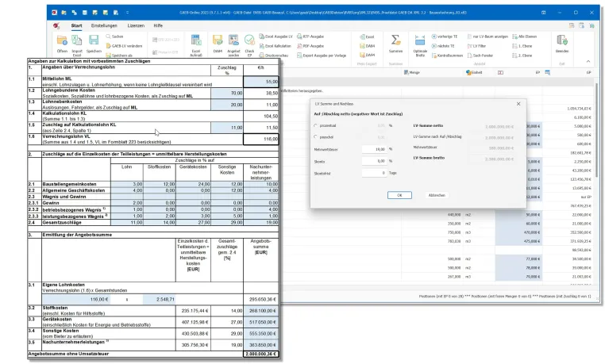Confirm the dialog with OK button
This screenshot has width=605, height=364.
pos(399,195)
